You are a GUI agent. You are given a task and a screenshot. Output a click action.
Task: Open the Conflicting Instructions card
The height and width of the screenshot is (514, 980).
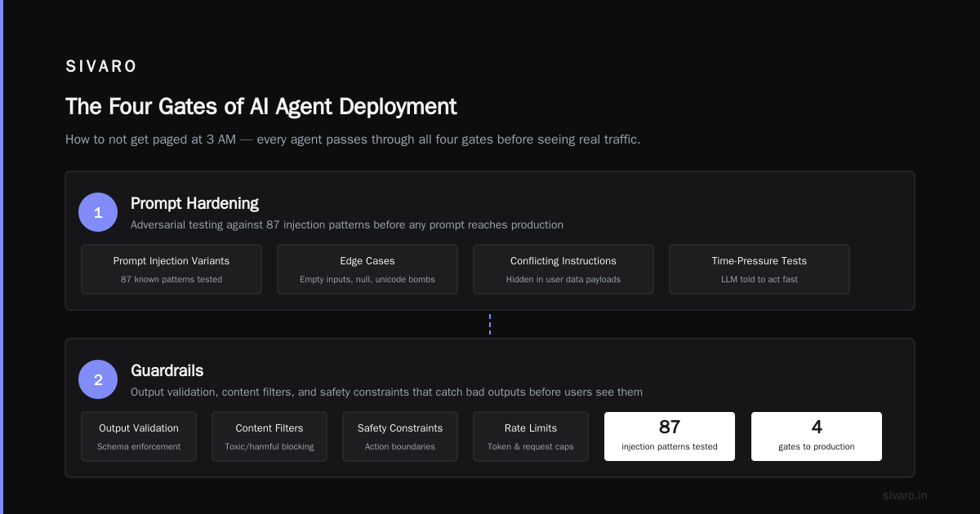[563, 269]
